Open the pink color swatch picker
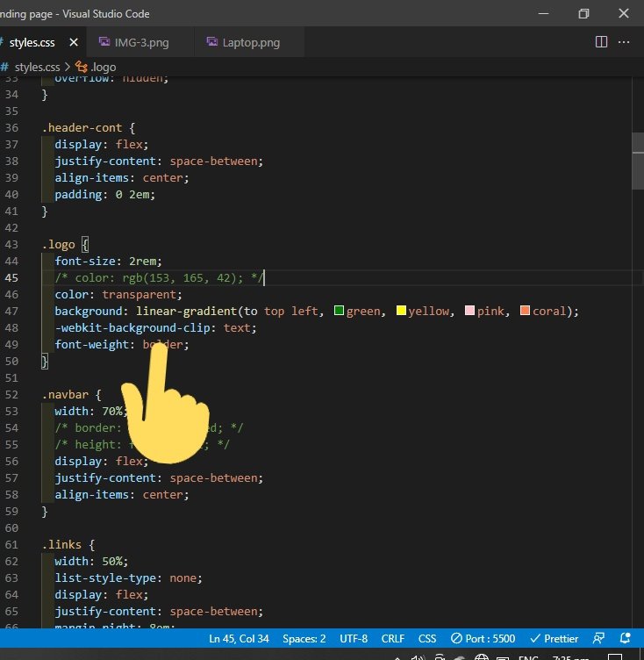Screen dimensions: 644x660 pos(469,311)
